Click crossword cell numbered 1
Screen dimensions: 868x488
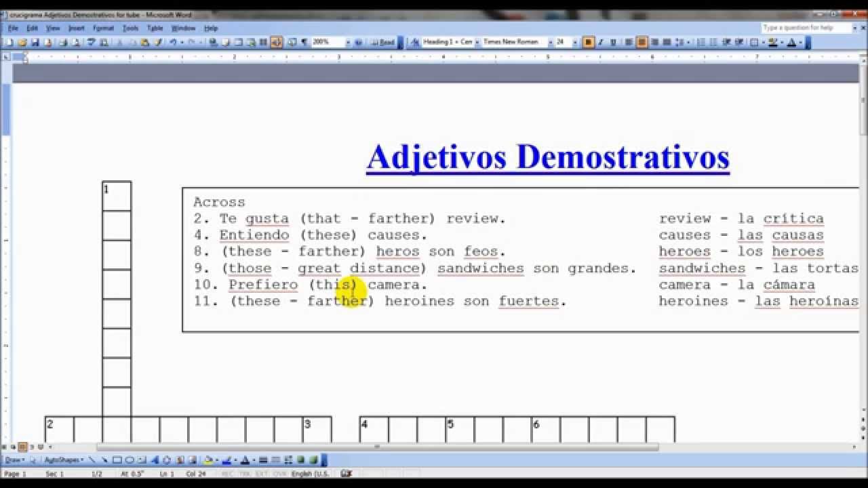[x=117, y=196]
